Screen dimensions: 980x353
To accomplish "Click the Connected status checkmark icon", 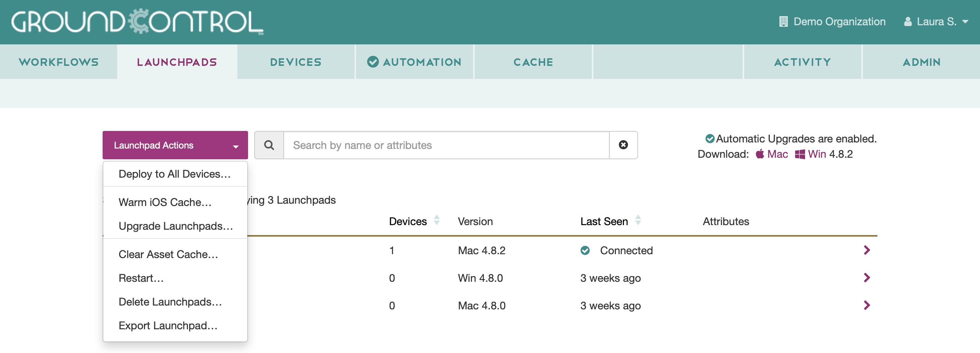I will click(585, 250).
